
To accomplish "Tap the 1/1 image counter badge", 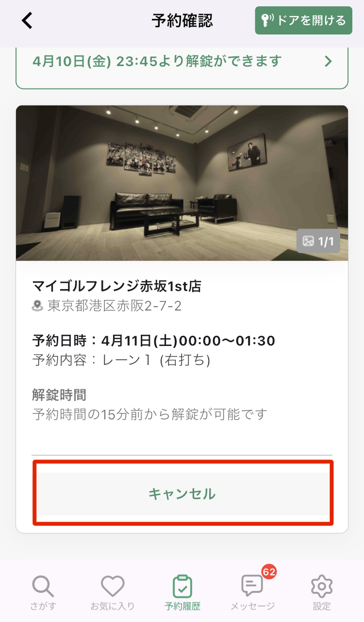I will [x=318, y=242].
